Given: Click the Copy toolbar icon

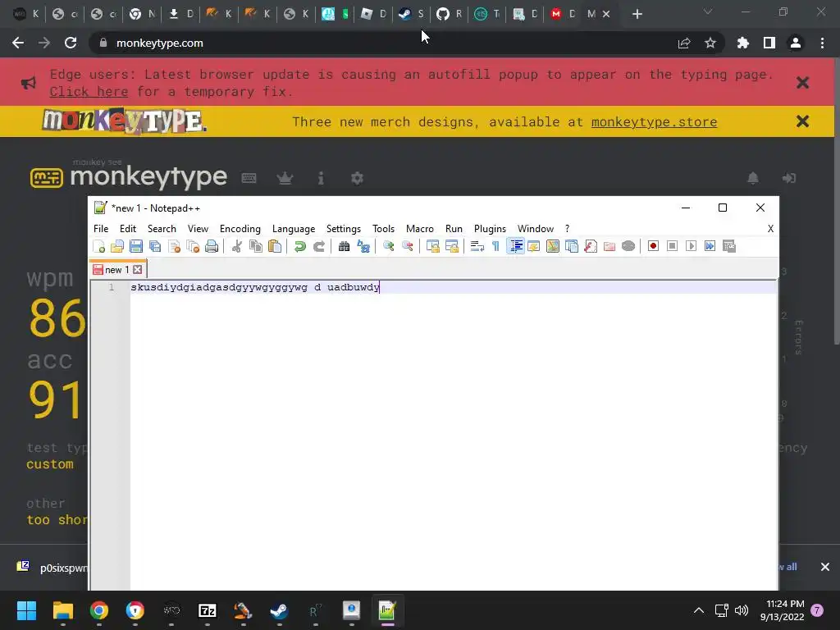Looking at the screenshot, I should pos(256,246).
